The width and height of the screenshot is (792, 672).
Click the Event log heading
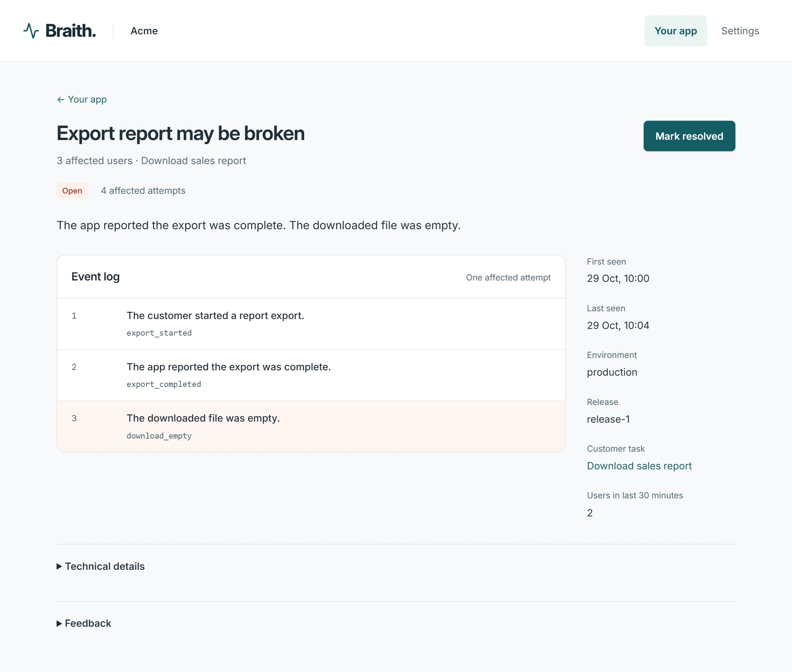(95, 277)
